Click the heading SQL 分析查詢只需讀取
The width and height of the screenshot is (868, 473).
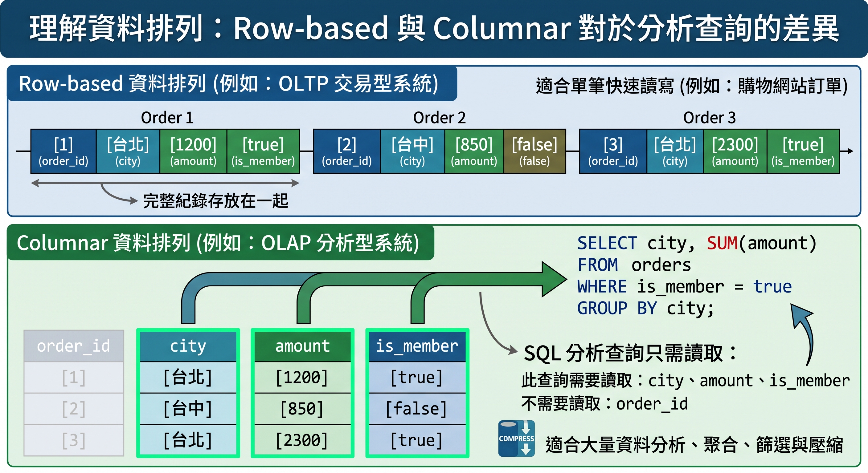pos(629,354)
